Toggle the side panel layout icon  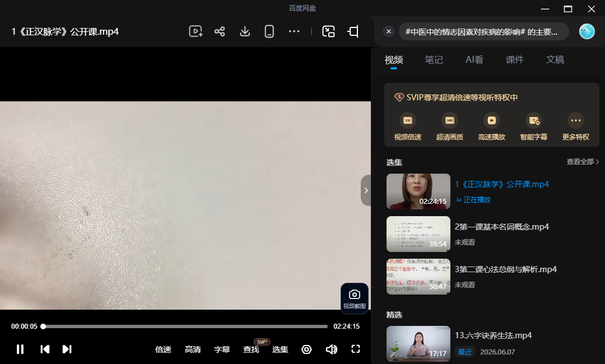[x=353, y=31]
